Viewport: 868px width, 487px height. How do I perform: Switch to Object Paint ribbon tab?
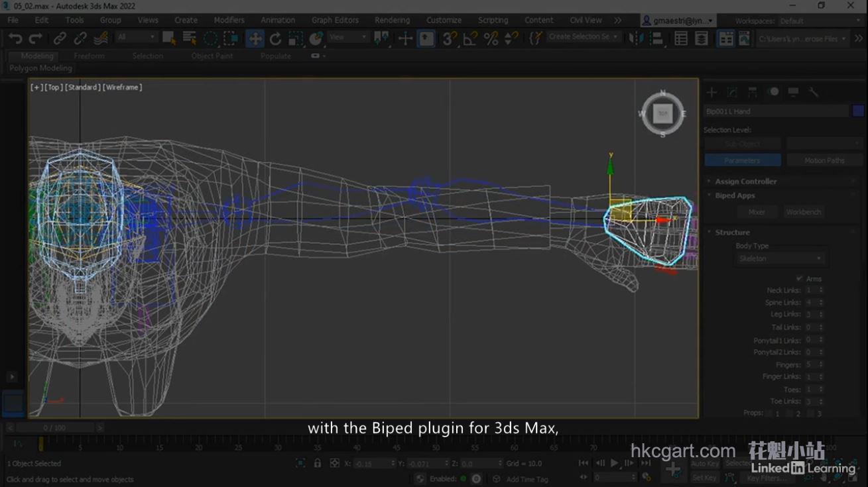click(212, 56)
